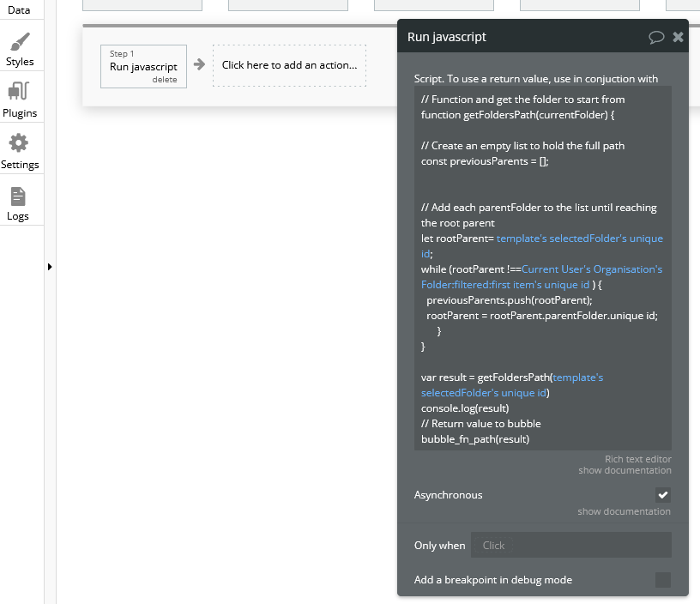Viewport: 700px width, 604px height.
Task: Toggle the Asynchronous checkbox
Action: (x=662, y=495)
